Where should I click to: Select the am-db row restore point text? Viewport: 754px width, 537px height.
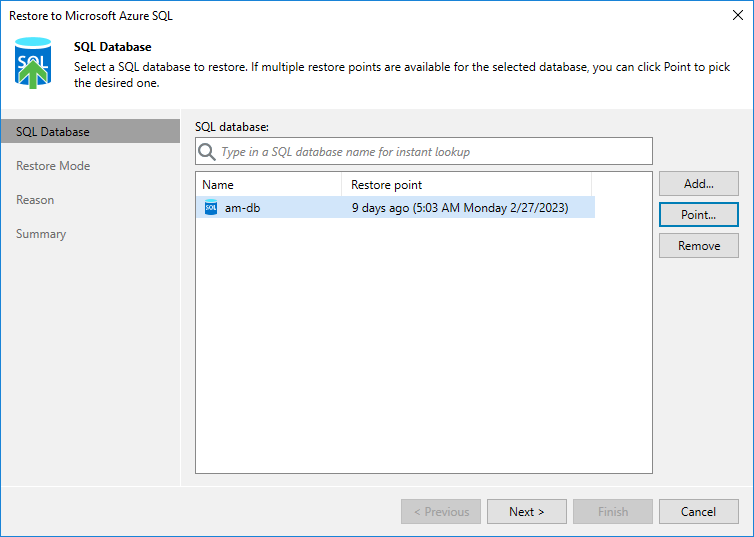click(459, 207)
